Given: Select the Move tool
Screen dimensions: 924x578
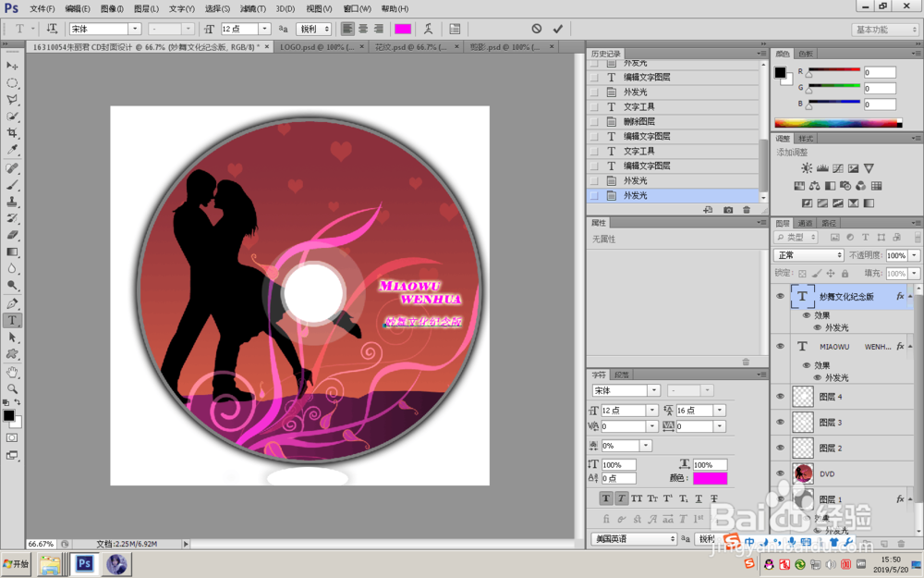Looking at the screenshot, I should point(12,66).
